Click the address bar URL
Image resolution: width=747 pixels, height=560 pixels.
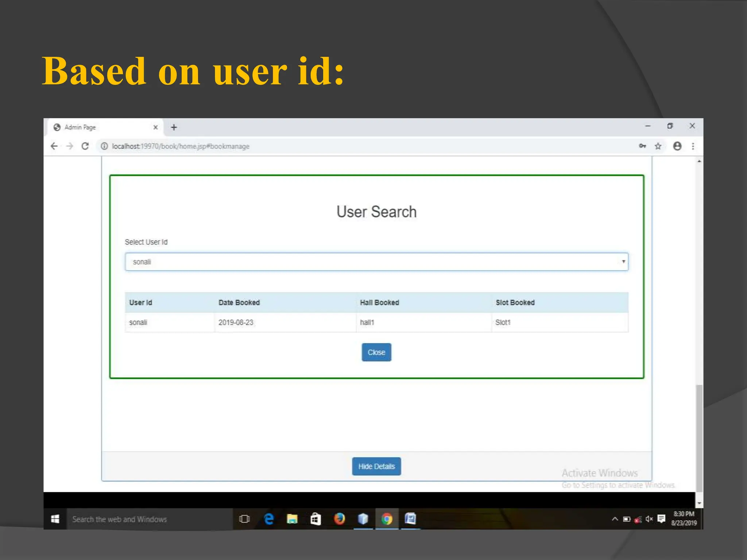pyautogui.click(x=181, y=146)
